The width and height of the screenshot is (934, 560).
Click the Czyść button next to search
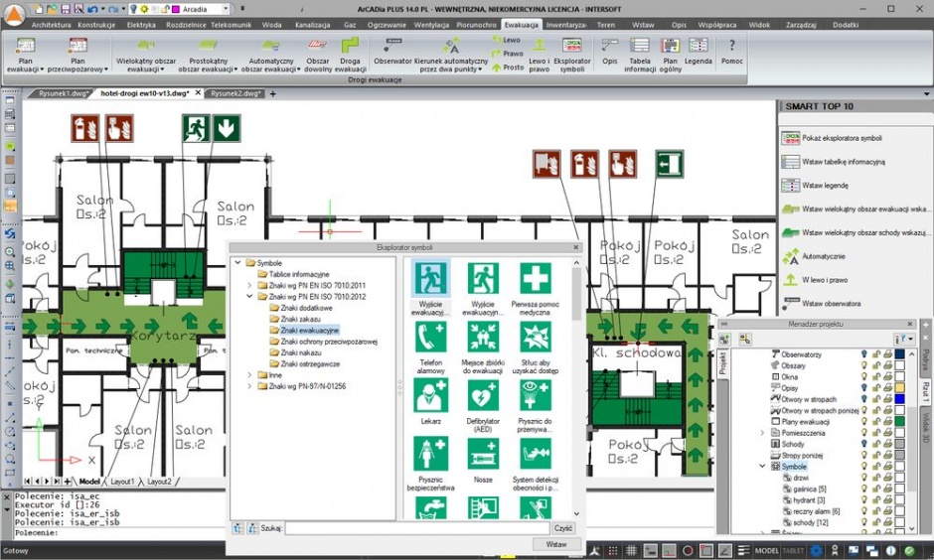[563, 528]
